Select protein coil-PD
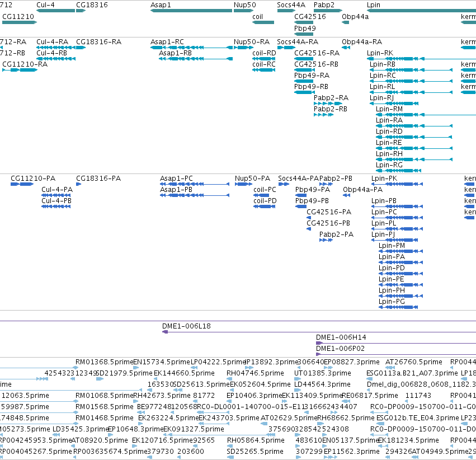476x460 pixels. [x=265, y=206]
